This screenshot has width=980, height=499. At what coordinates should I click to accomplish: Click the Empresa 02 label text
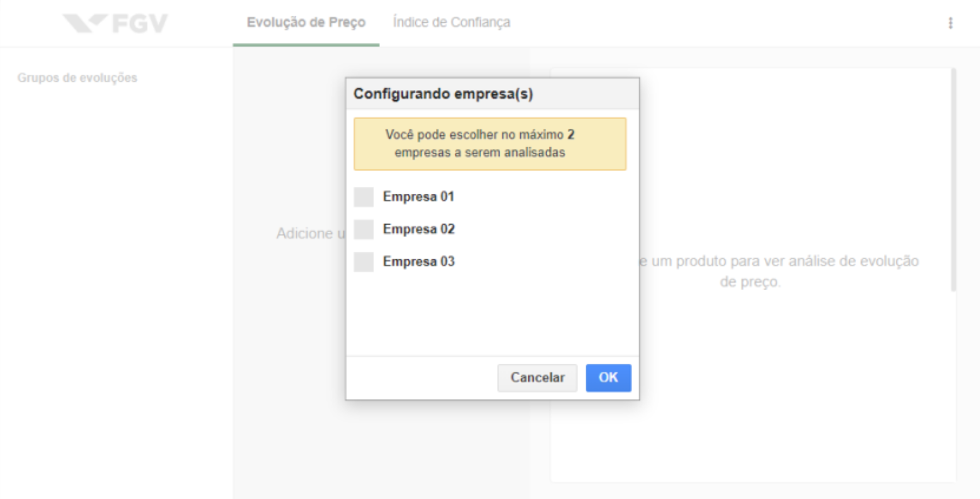pyautogui.click(x=419, y=230)
